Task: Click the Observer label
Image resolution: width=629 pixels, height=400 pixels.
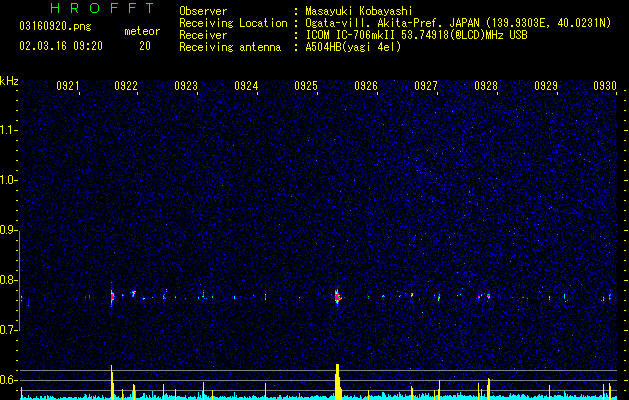Action: (203, 11)
